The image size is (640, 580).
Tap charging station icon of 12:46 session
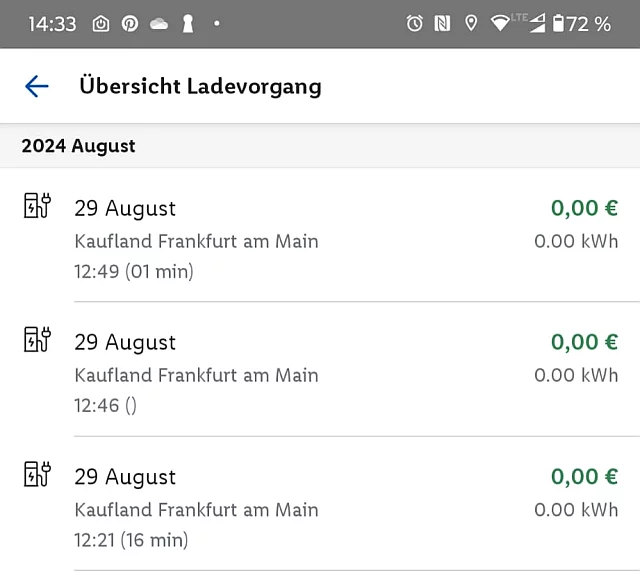pyautogui.click(x=37, y=339)
